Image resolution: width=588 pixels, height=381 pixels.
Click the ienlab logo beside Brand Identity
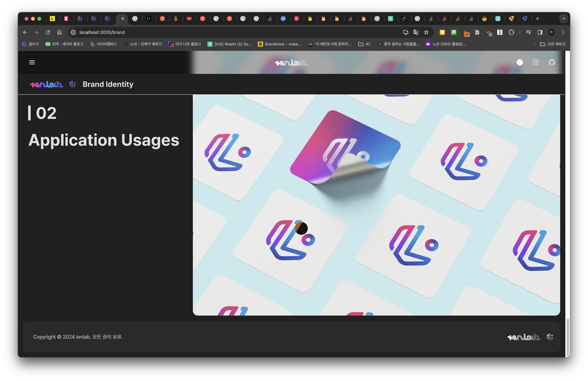tap(46, 84)
